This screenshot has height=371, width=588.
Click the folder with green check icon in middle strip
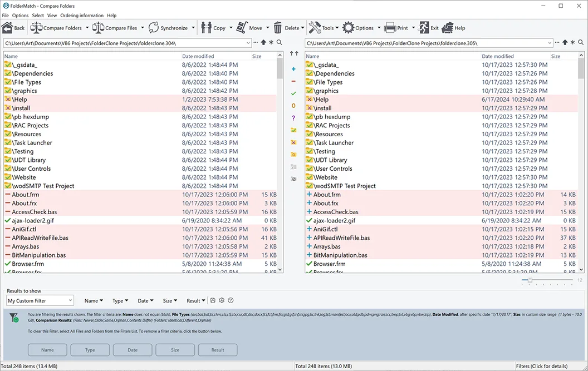pyautogui.click(x=293, y=130)
